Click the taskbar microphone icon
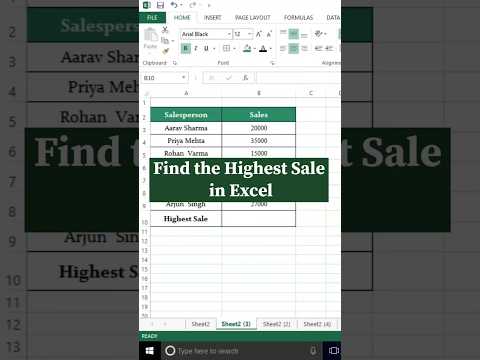 (x=313, y=351)
